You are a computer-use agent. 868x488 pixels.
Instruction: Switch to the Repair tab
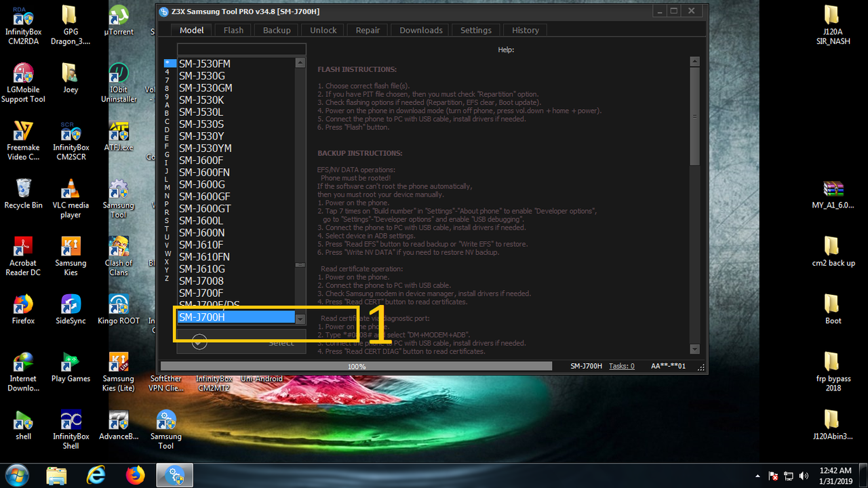[368, 30]
